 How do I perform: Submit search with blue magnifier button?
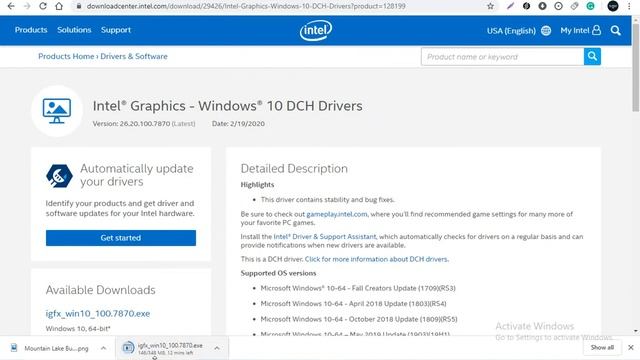tap(592, 56)
